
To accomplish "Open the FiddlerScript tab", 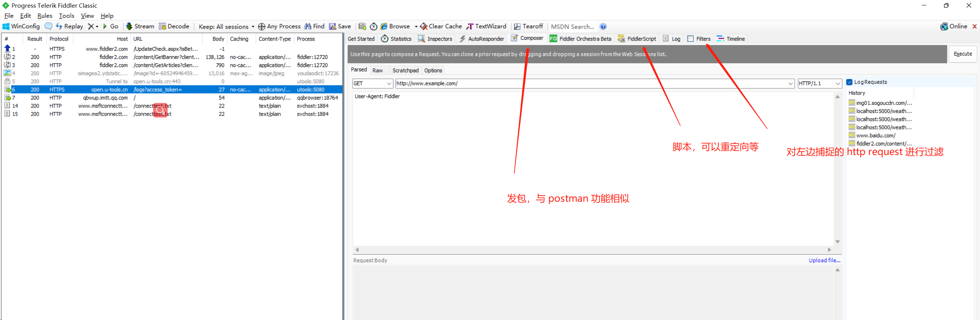I will (637, 39).
